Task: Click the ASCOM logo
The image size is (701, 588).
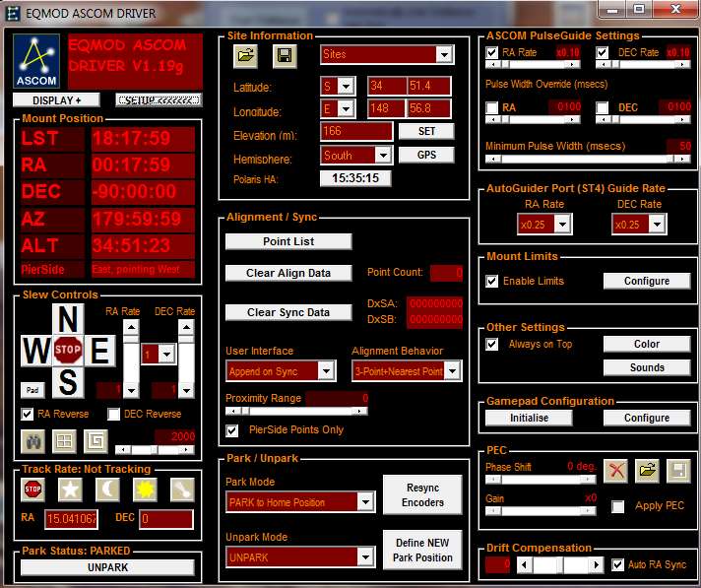Action: point(36,61)
